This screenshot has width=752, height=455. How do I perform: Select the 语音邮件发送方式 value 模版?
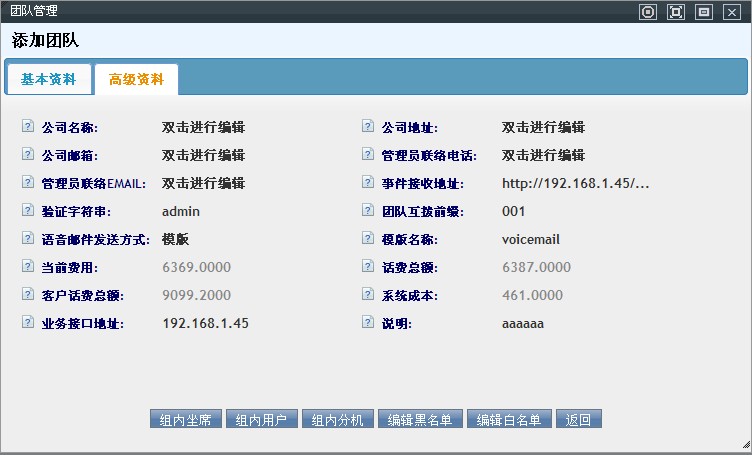[x=175, y=239]
